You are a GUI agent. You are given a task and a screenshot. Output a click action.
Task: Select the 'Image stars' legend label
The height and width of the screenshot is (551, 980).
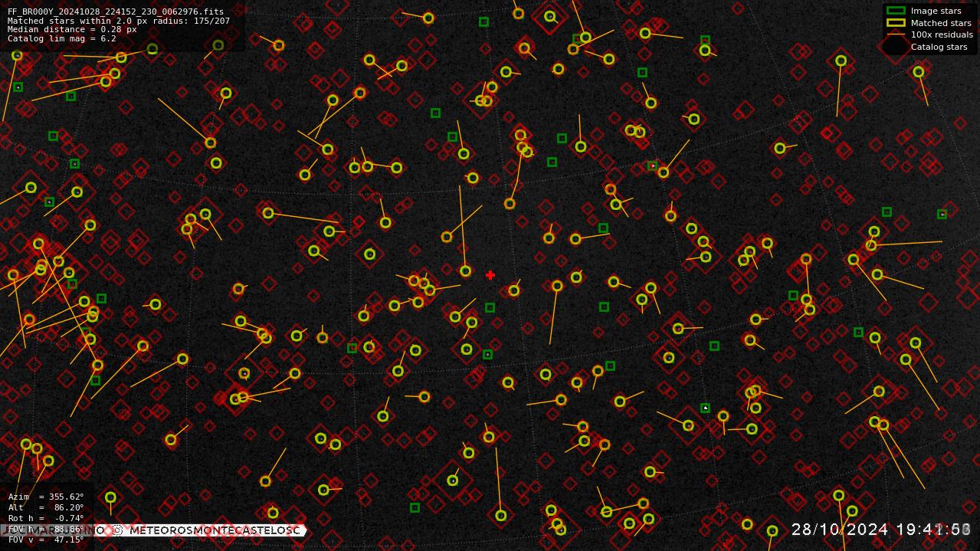coord(936,11)
